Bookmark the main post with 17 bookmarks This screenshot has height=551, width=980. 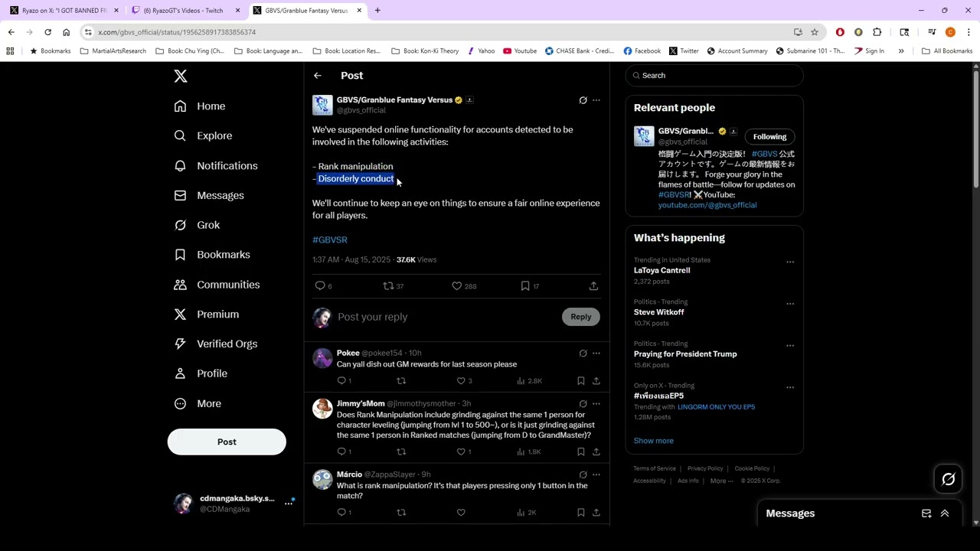[x=525, y=285]
